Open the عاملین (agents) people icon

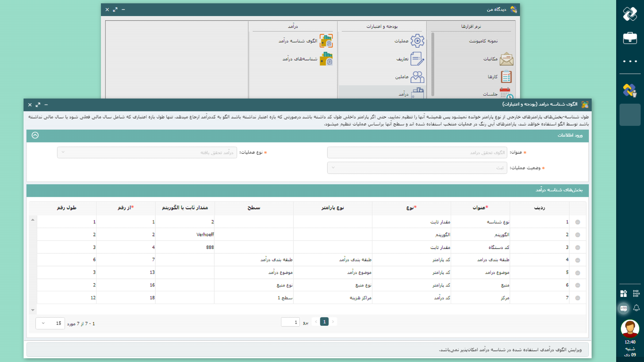(417, 77)
